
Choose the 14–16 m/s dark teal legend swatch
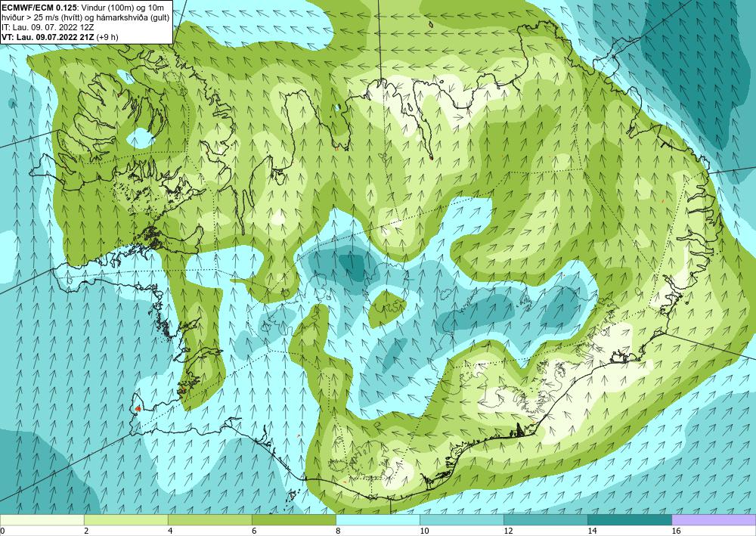point(630,519)
